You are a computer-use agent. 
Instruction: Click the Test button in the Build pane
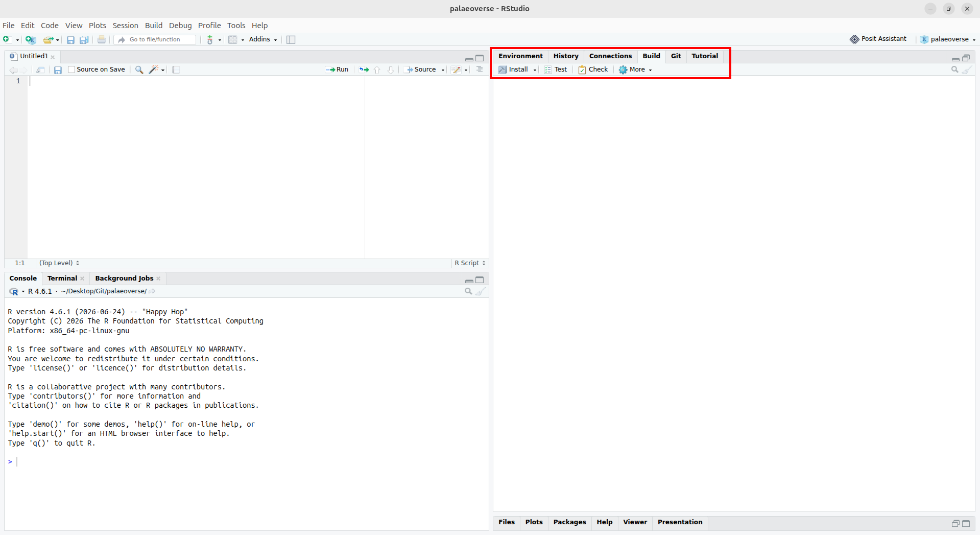556,69
